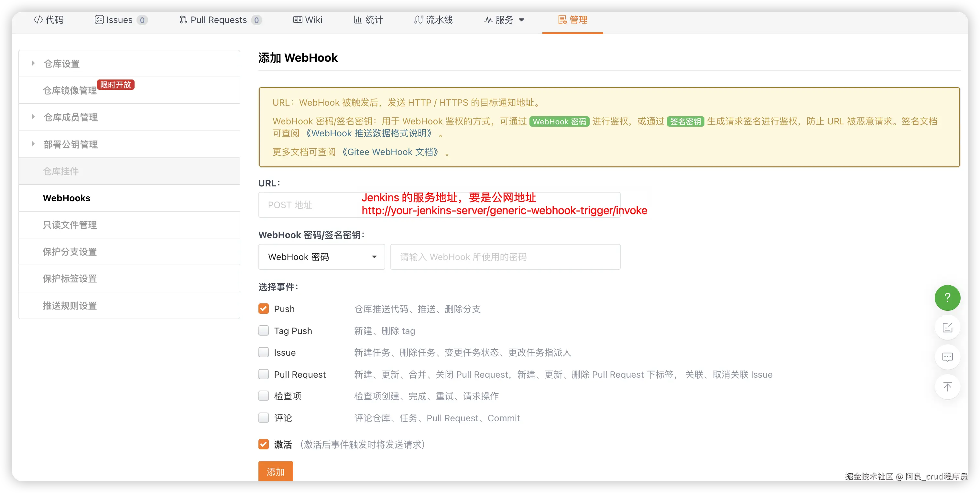Screen dimensions: 980x493
Task: Enable the Tag Push event checkbox
Action: [263, 331]
